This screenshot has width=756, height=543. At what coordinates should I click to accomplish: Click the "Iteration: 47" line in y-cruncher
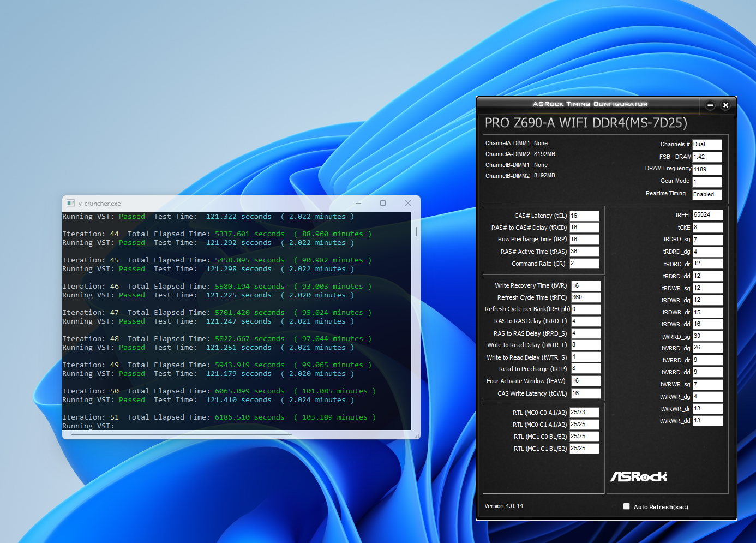click(217, 313)
